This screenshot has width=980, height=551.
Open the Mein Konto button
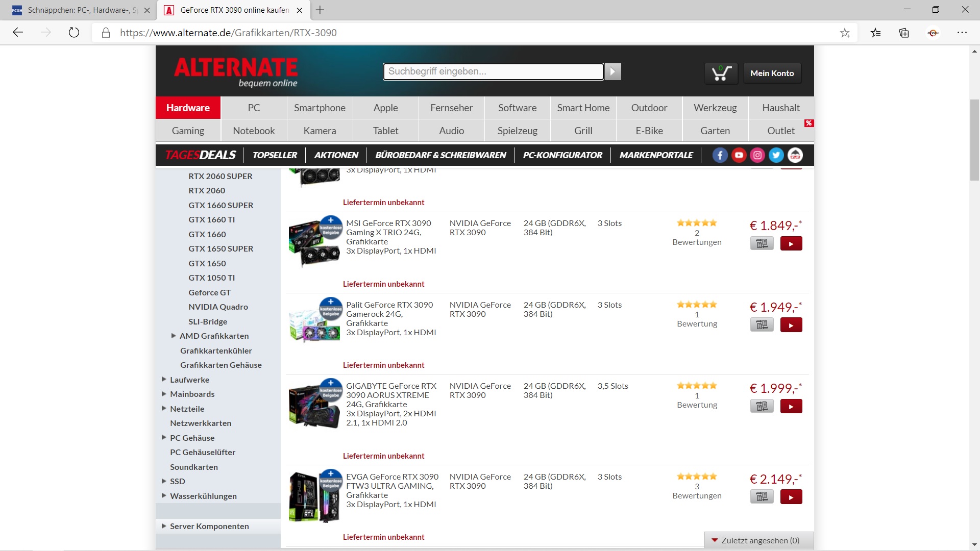(x=772, y=73)
